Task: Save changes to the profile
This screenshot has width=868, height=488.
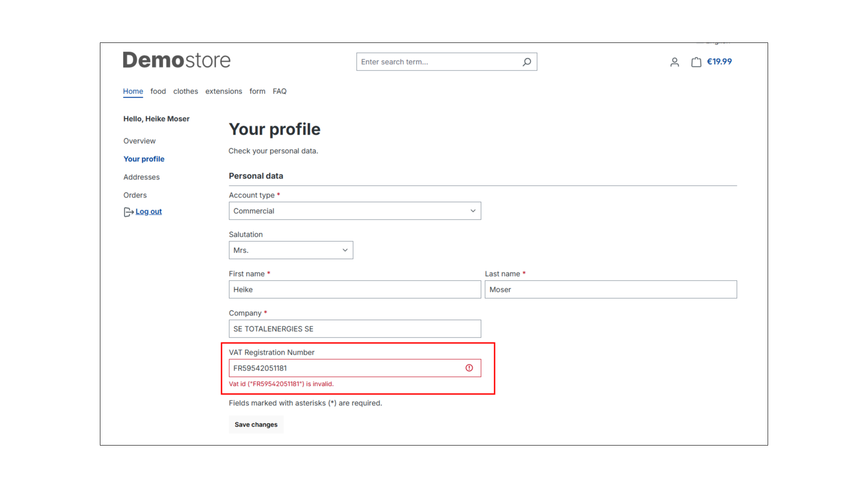Action: pos(256,425)
